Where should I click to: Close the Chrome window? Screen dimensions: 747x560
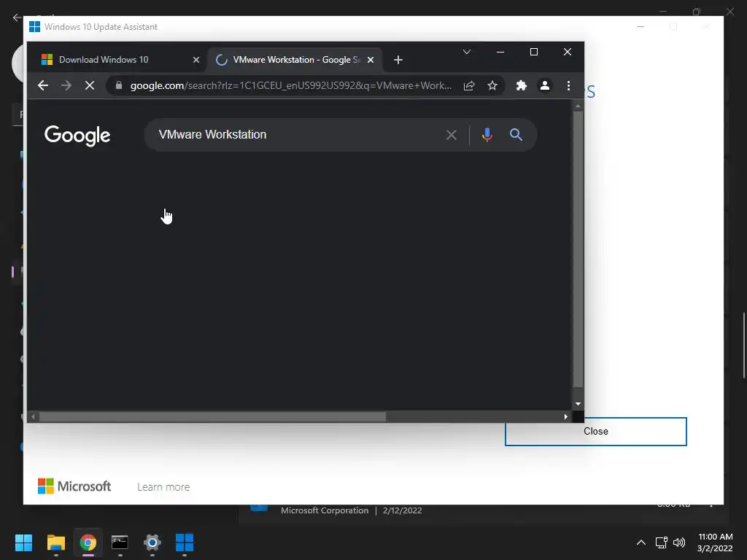[x=568, y=52]
